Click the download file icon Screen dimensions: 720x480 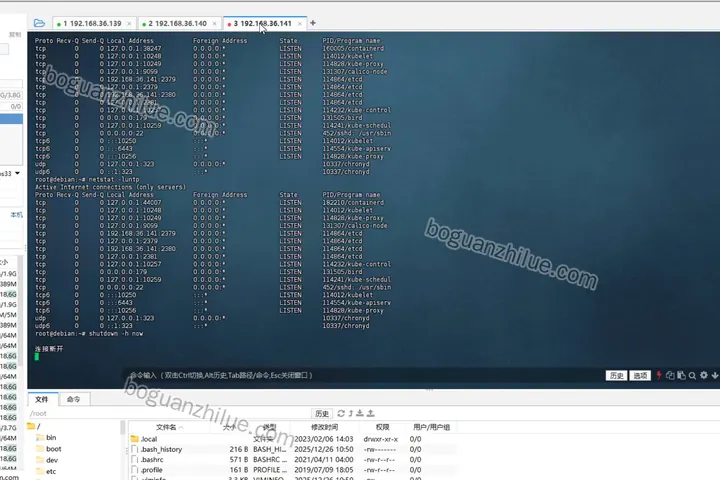pos(360,413)
